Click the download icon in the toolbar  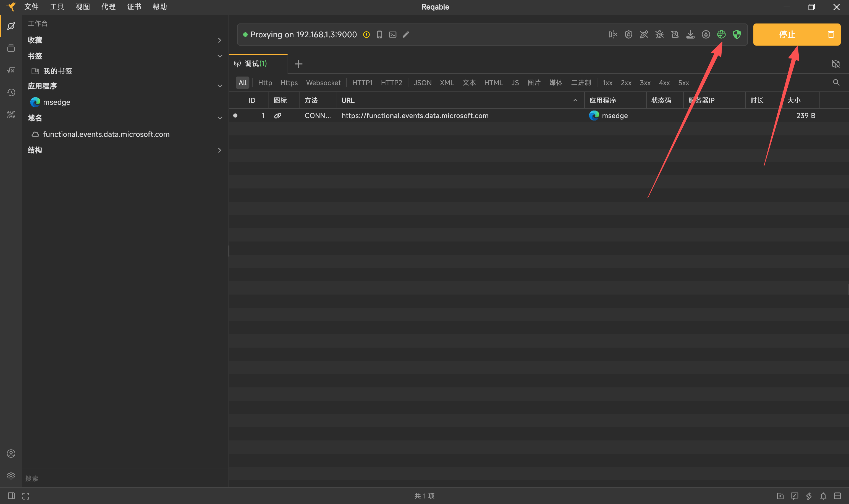point(690,34)
